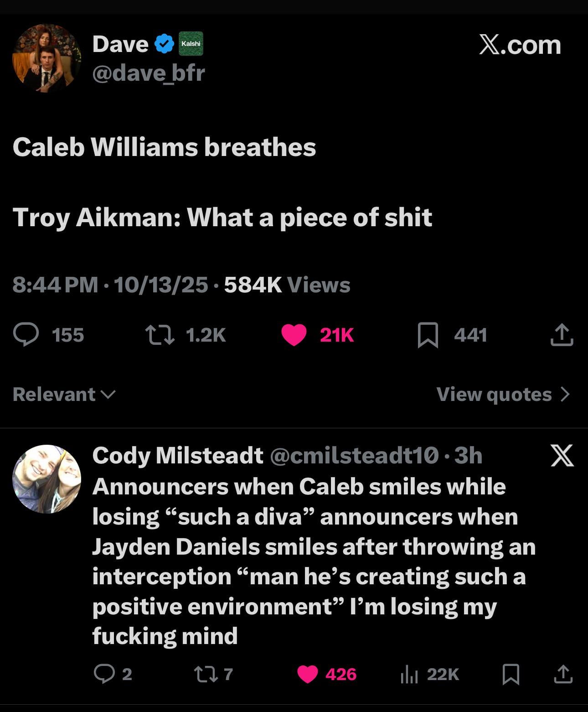Screen dimensions: 588x712
Task: Share Dave's main post
Action: tap(562, 335)
